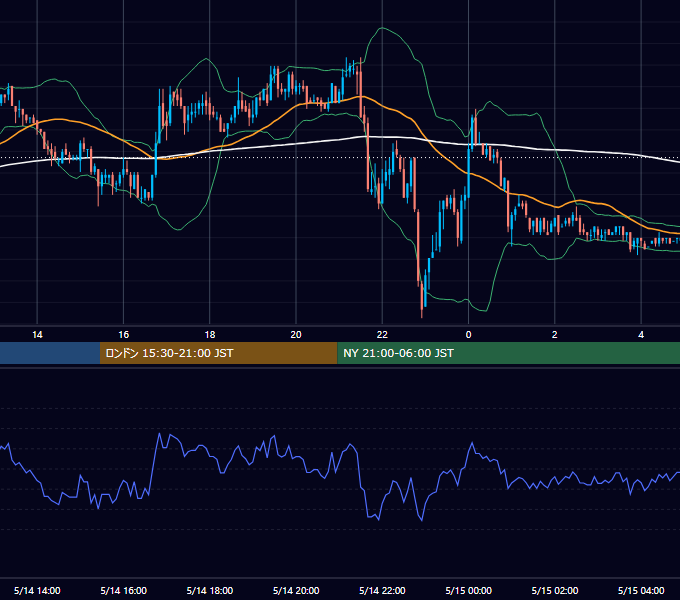Click the upper time axis label 16

click(x=124, y=335)
